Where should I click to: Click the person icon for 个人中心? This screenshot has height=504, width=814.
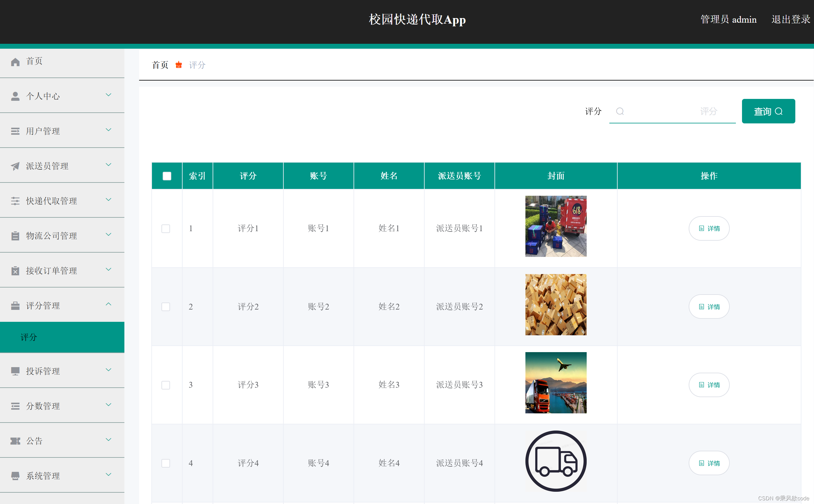pos(15,96)
